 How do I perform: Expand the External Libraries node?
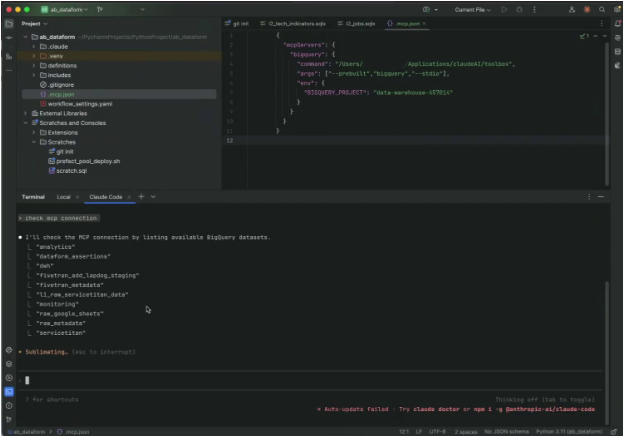coord(26,113)
